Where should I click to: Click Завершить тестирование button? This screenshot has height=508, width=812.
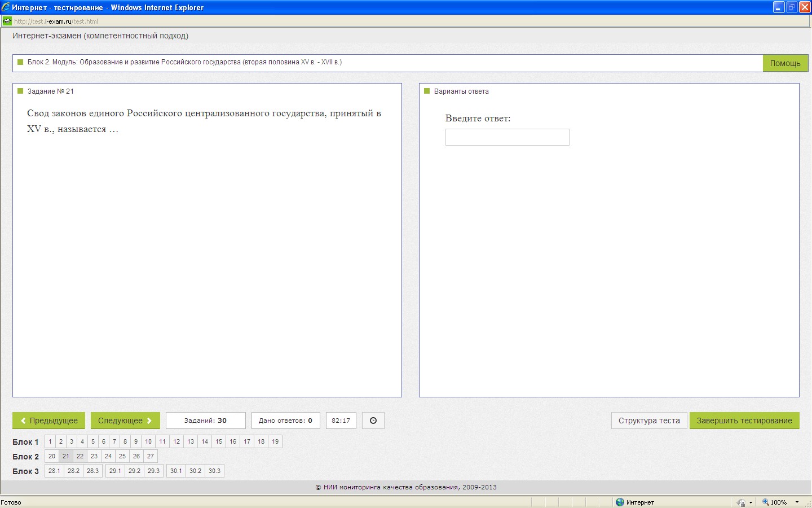click(x=744, y=421)
